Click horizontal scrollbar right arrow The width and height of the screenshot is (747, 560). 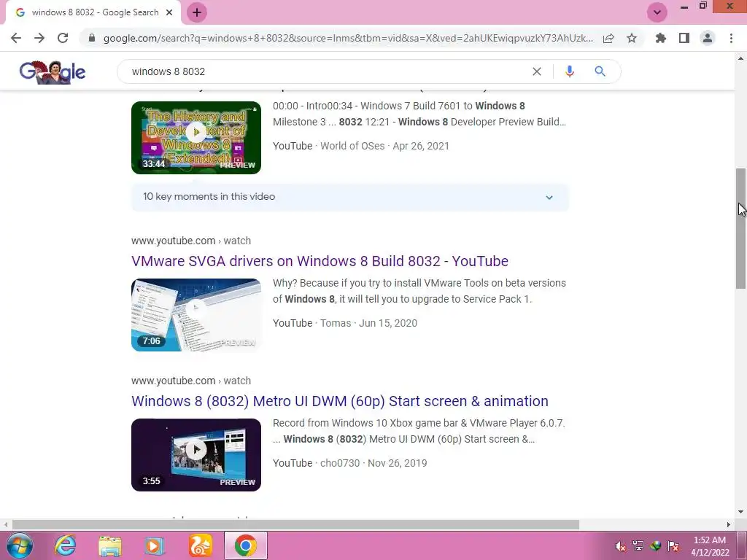pos(729,524)
